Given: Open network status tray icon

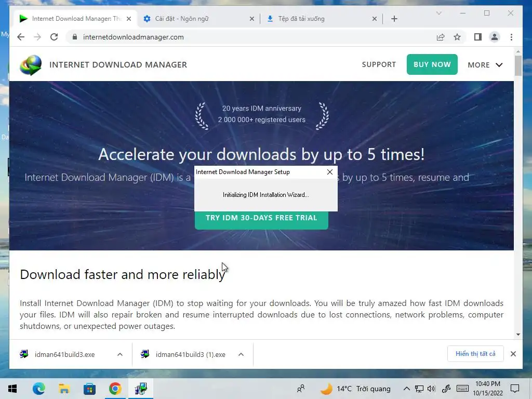Looking at the screenshot, I should tap(419, 389).
